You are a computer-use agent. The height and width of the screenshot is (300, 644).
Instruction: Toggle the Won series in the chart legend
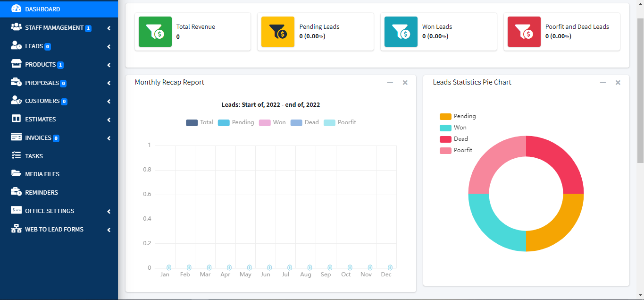tap(273, 122)
